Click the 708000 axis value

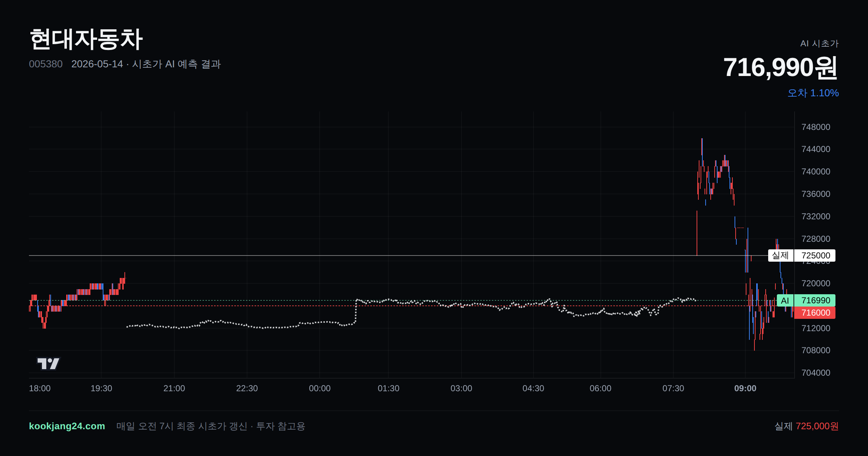pos(816,350)
